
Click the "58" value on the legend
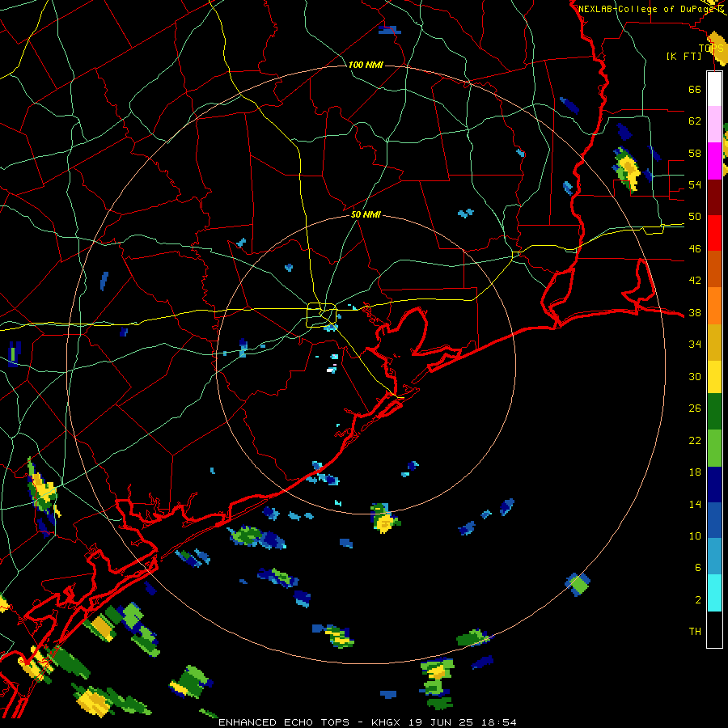pos(695,153)
